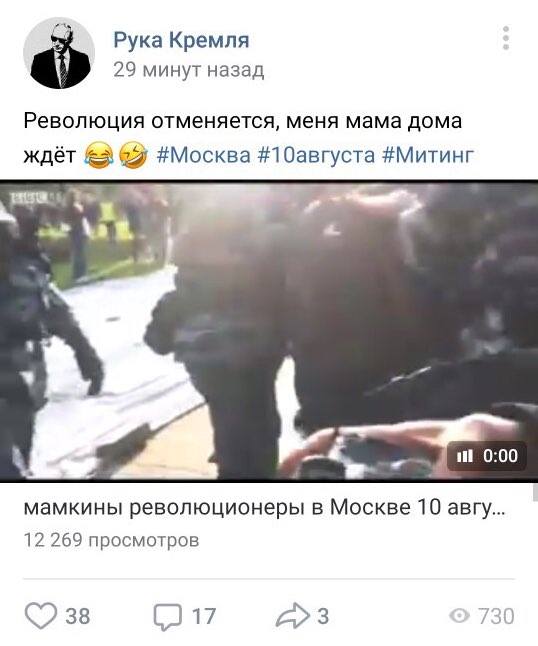538x646 pixels.
Task: Open comments via the speech bubble icon
Action: [x=167, y=616]
